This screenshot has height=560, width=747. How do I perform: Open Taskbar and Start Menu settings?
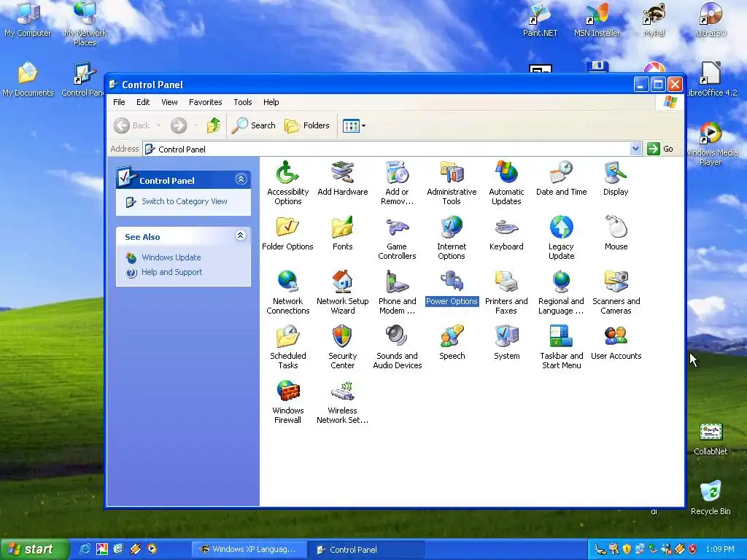click(x=561, y=347)
